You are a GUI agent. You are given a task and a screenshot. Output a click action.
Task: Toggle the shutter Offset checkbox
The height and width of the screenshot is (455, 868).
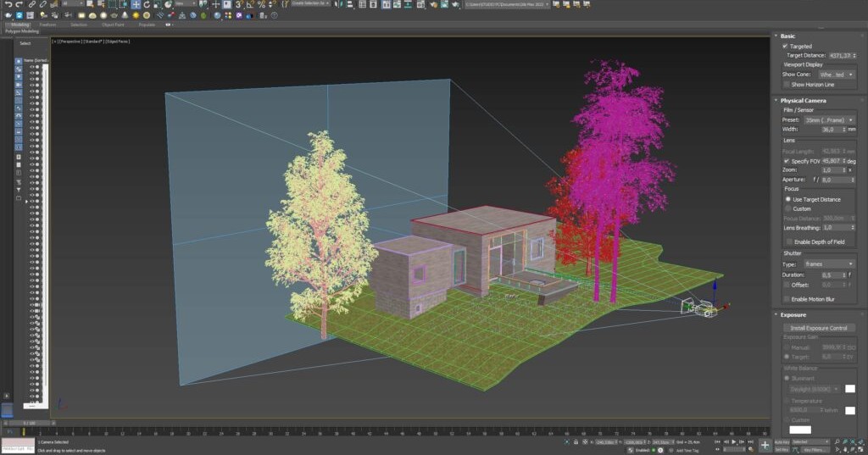click(787, 285)
